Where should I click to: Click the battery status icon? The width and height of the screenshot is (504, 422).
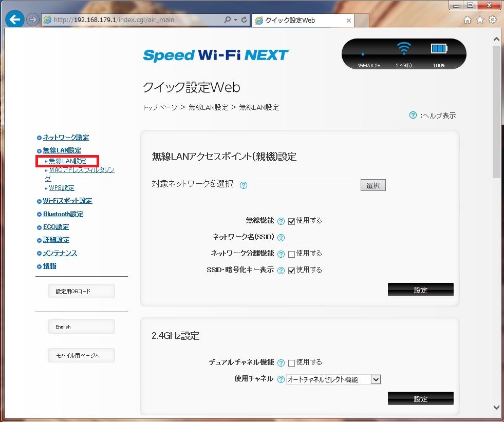click(x=439, y=48)
